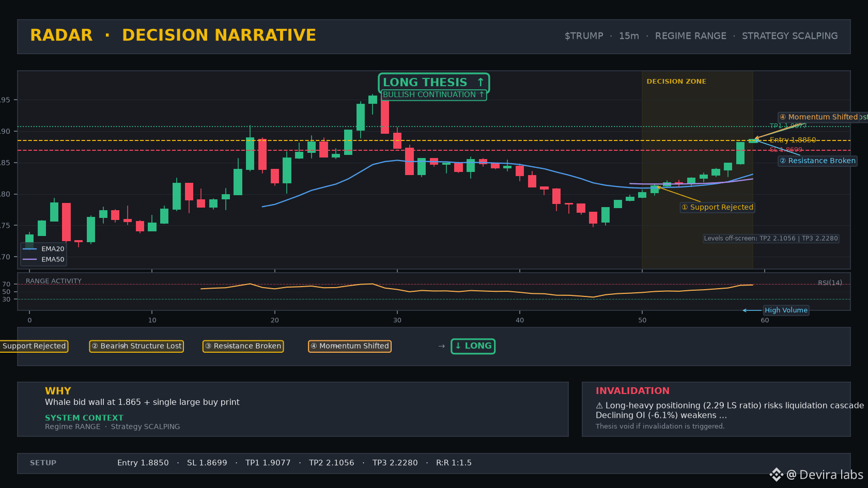The height and width of the screenshot is (488, 868).
Task: Click the WHY heading
Action: coord(58,391)
